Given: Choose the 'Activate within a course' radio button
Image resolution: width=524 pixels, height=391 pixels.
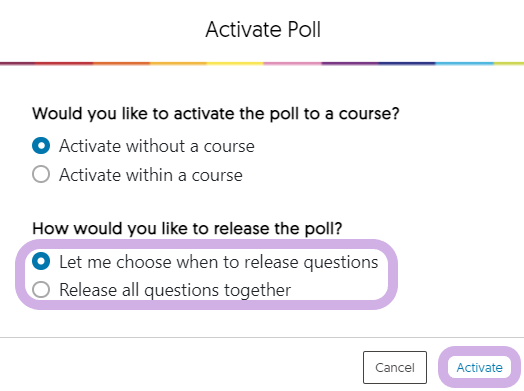Looking at the screenshot, I should tap(41, 174).
